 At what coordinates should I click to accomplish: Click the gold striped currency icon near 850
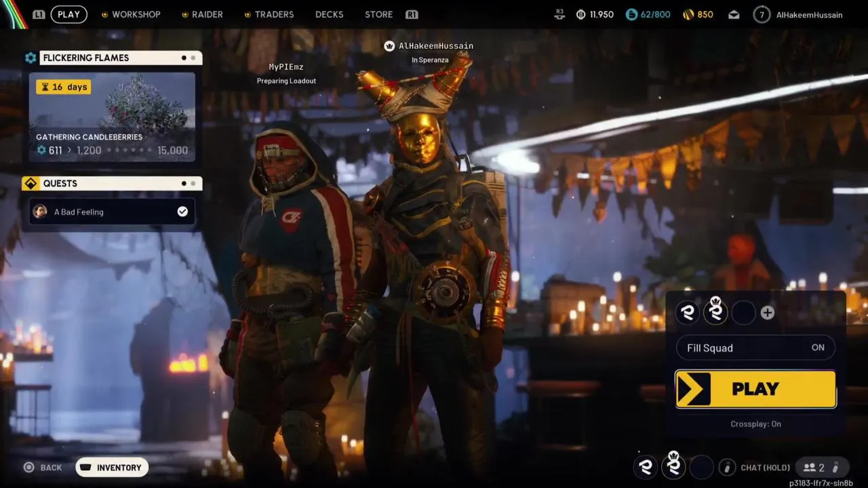tap(688, 14)
